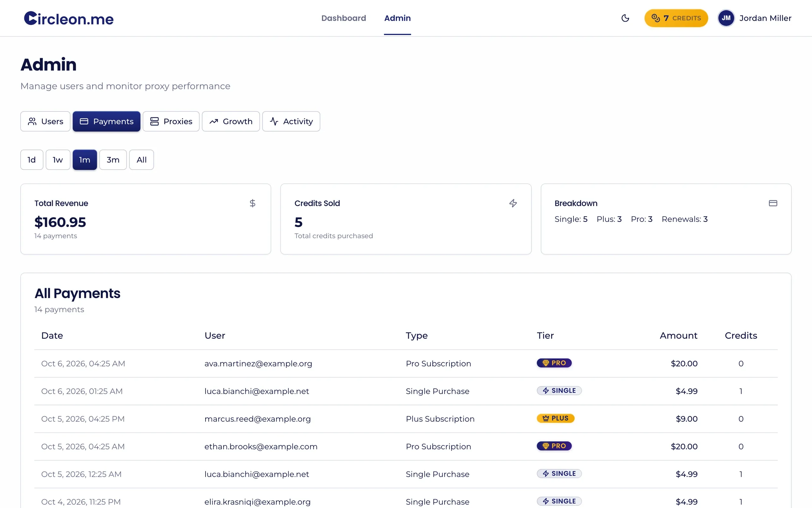Click the $9.00 amount cell
812x508 pixels.
click(x=686, y=419)
